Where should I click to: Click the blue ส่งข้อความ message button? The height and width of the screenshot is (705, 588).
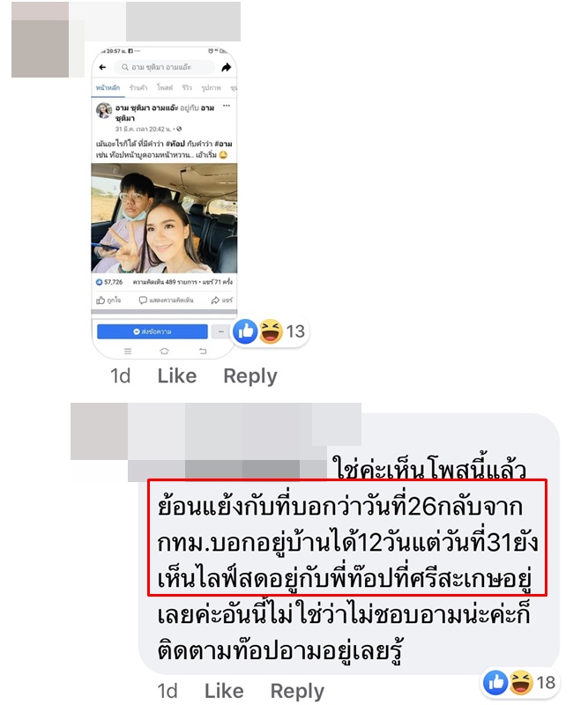[152, 332]
